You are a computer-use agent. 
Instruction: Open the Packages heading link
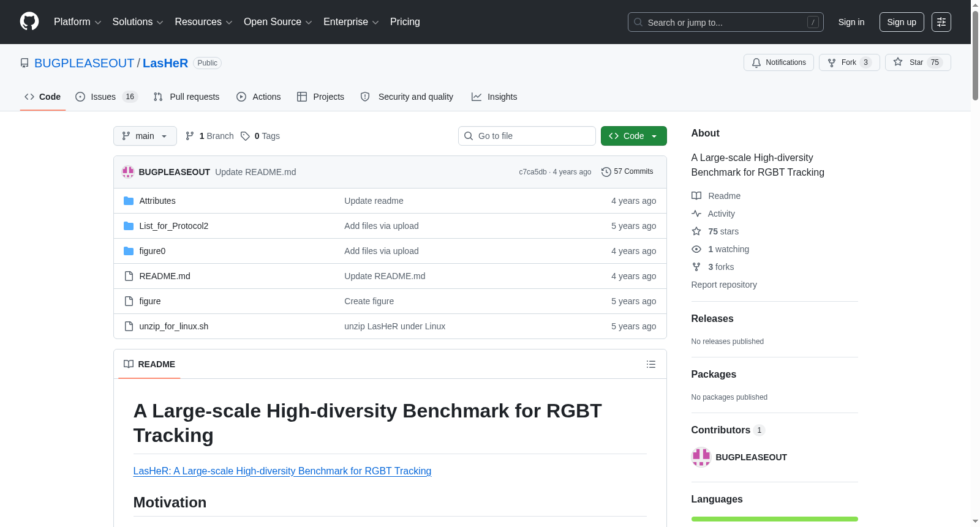(x=714, y=374)
